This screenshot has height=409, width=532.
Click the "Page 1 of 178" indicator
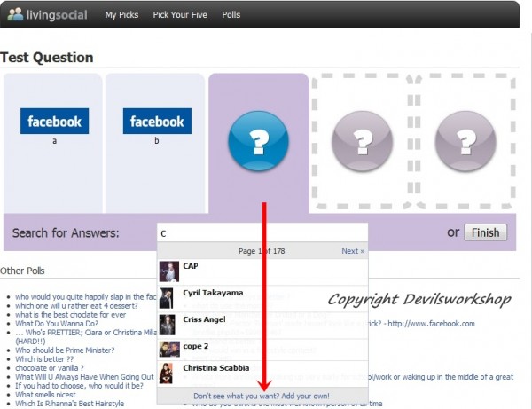point(262,251)
